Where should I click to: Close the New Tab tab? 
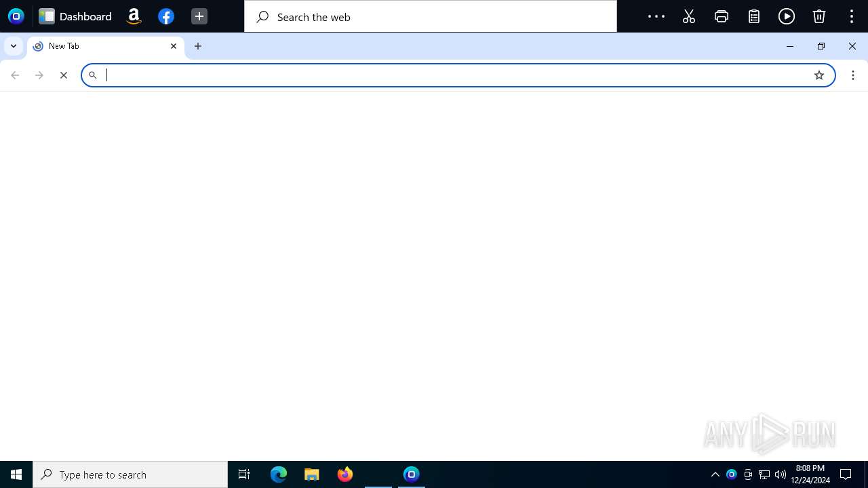[174, 46]
